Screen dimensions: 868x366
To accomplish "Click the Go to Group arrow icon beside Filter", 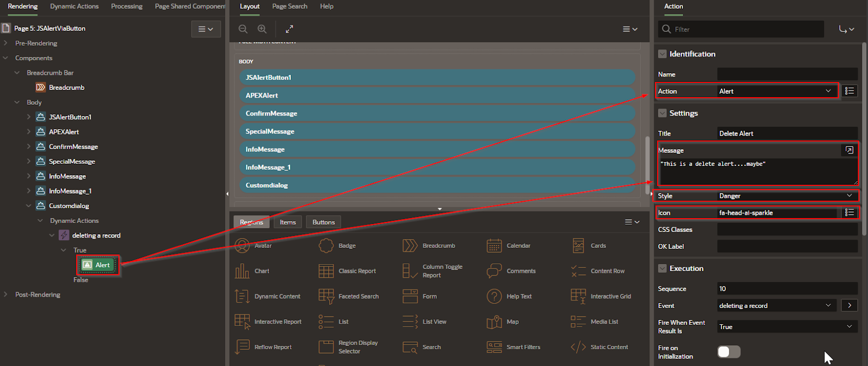I will [x=846, y=29].
